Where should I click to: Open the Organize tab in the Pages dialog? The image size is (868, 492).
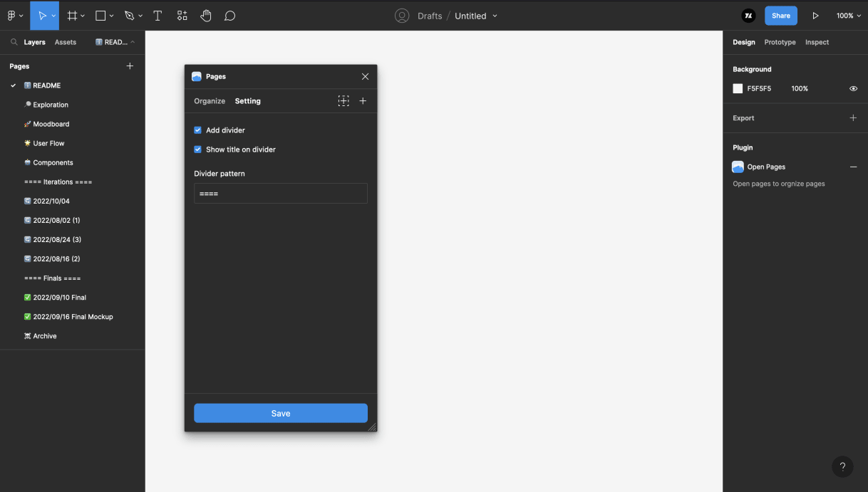pos(209,100)
